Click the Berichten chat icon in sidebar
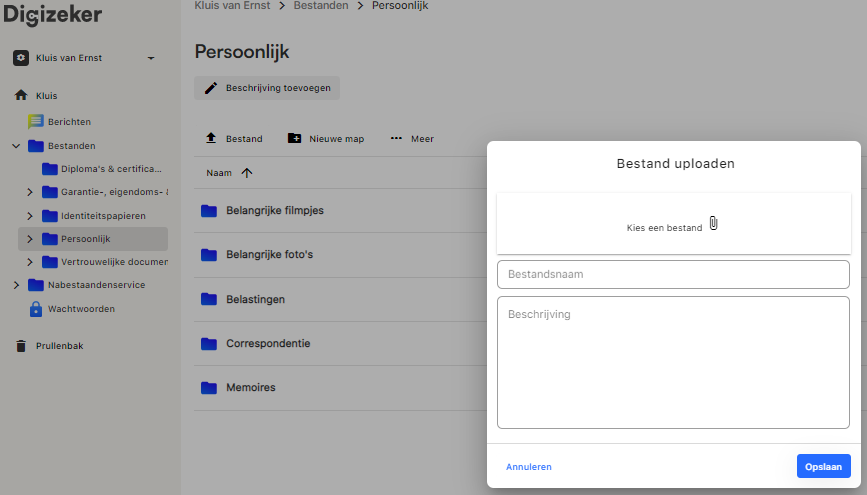This screenshot has width=867, height=495. (36, 121)
